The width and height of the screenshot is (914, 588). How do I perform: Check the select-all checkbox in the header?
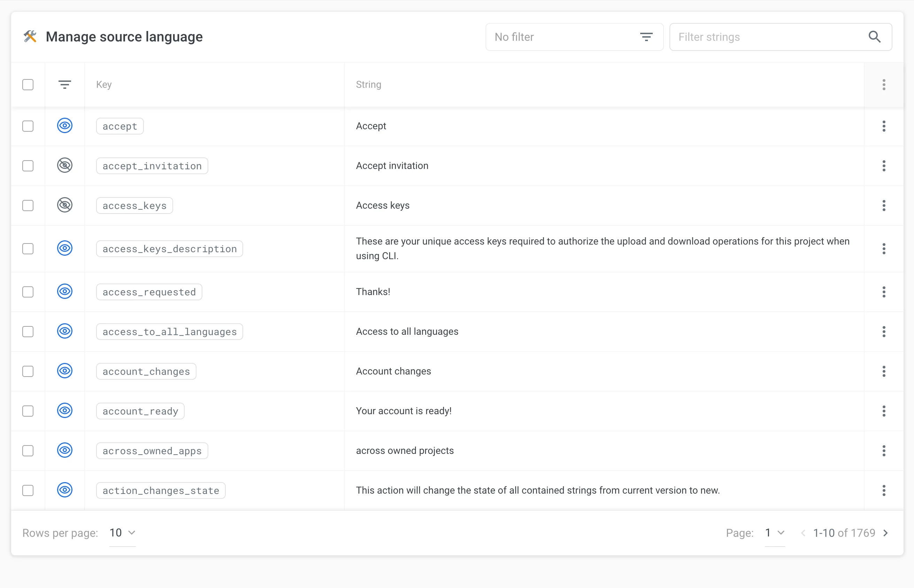tap(28, 84)
